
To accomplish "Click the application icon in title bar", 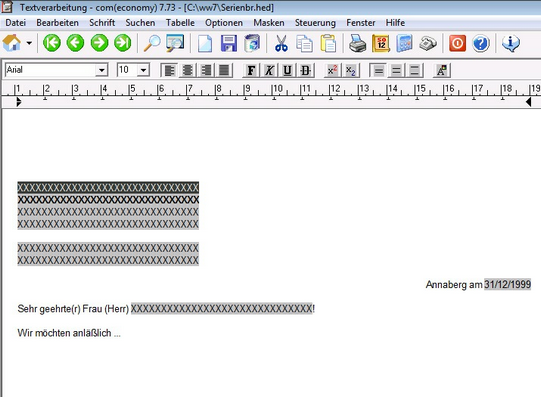I will [7, 7].
